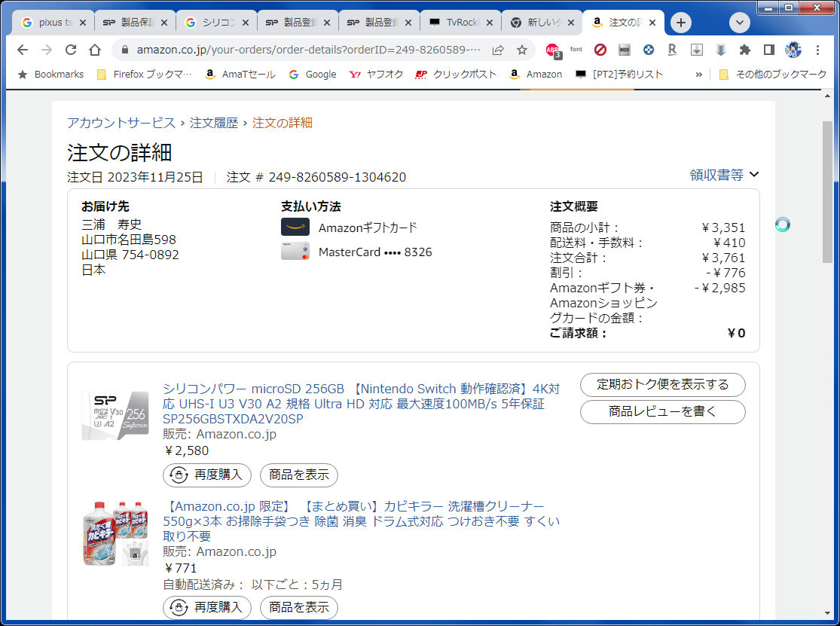Click 定期おトク便を表示する button
Viewport: 840px width, 626px height.
point(662,385)
